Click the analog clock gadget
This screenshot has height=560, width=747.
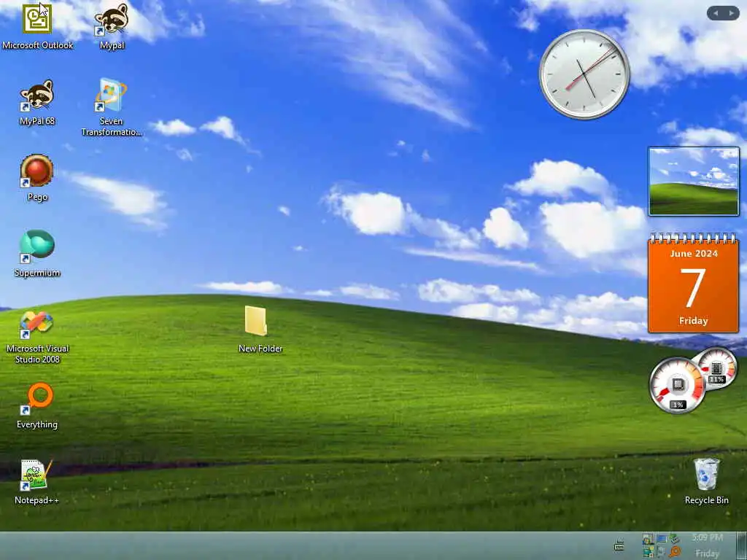click(x=584, y=74)
